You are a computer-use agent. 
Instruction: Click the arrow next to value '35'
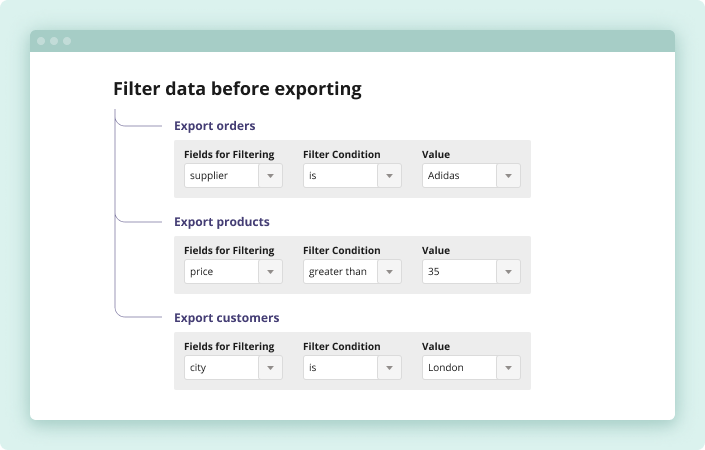pos(508,272)
